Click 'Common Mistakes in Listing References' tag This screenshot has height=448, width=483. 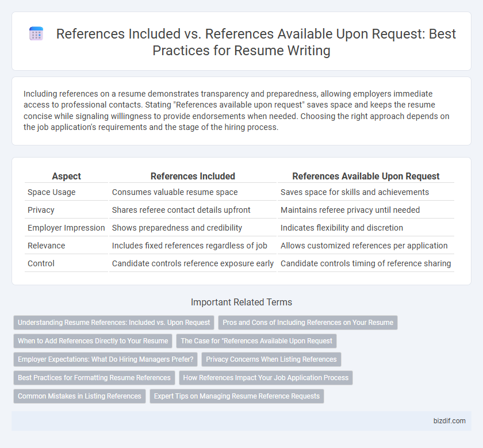(79, 396)
